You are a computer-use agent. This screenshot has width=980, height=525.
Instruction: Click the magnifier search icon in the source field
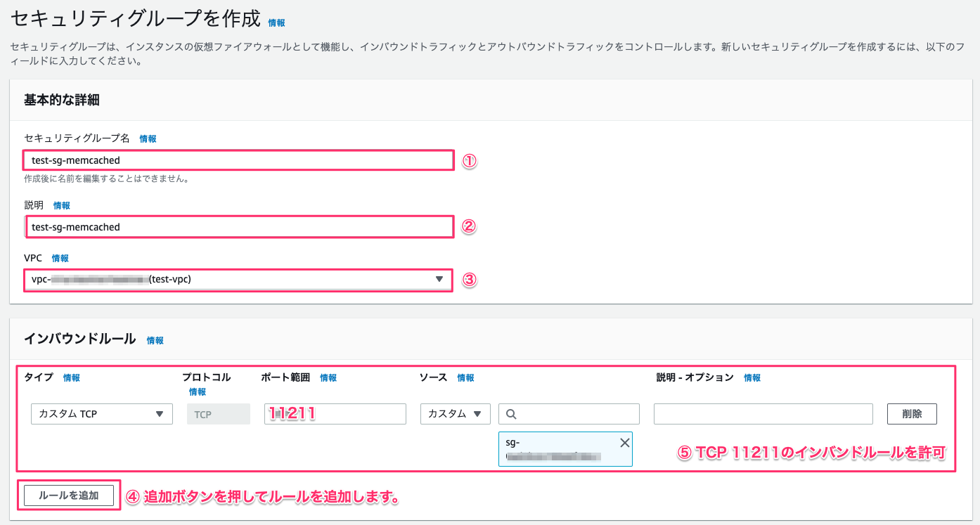510,413
